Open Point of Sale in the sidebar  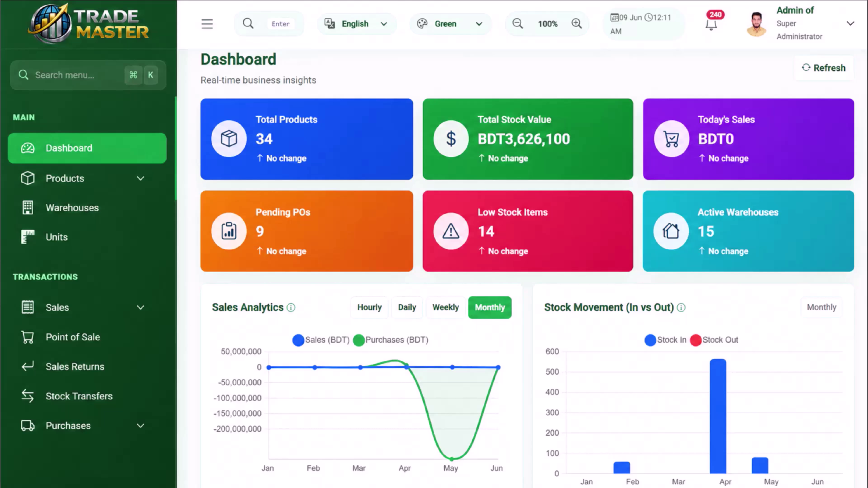tap(87, 337)
